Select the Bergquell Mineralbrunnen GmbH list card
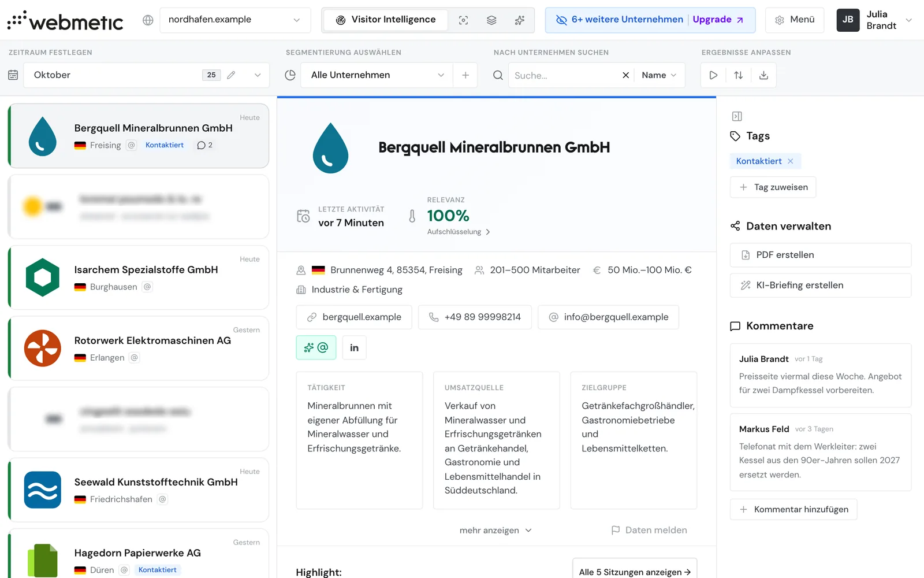Viewport: 924px width, 578px height. [139, 136]
